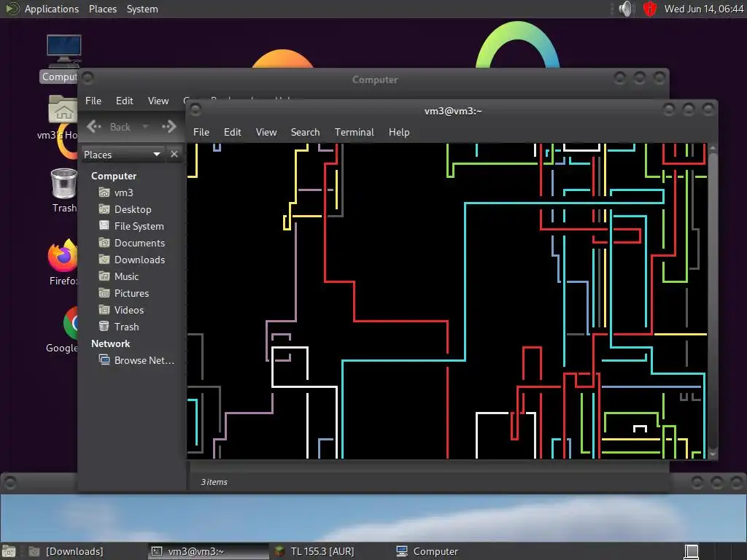
Task: Open the File menu in the Computer window
Action: tap(93, 101)
